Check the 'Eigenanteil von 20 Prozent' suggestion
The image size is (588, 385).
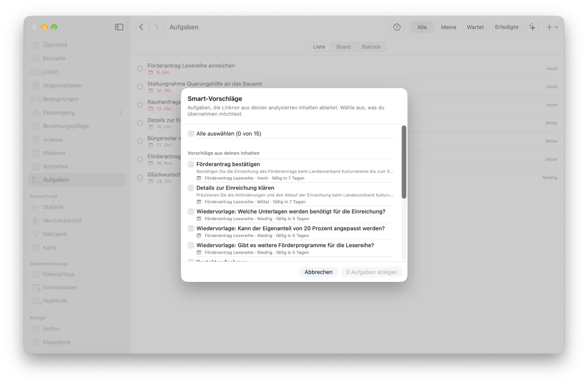(x=191, y=229)
